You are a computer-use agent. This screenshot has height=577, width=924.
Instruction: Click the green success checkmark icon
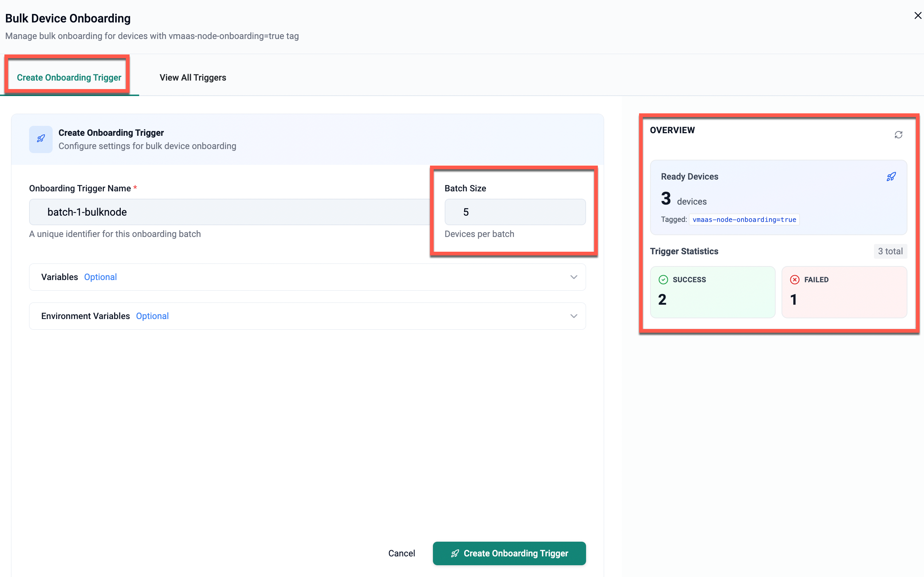click(663, 280)
